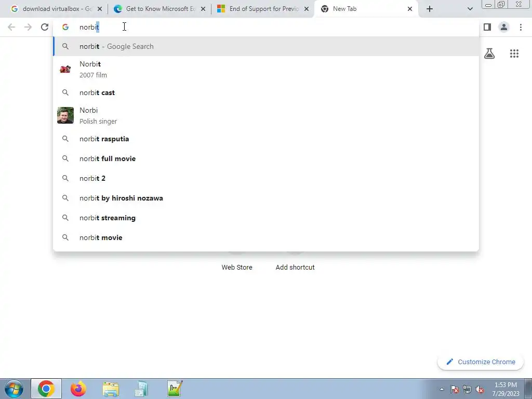The image size is (532, 399).
Task: Select the 'norbit movie' suggestion
Action: pyautogui.click(x=266, y=237)
